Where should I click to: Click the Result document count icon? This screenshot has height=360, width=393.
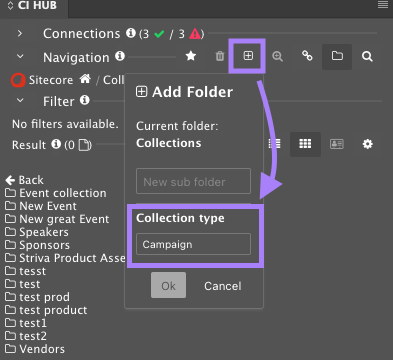(85, 145)
